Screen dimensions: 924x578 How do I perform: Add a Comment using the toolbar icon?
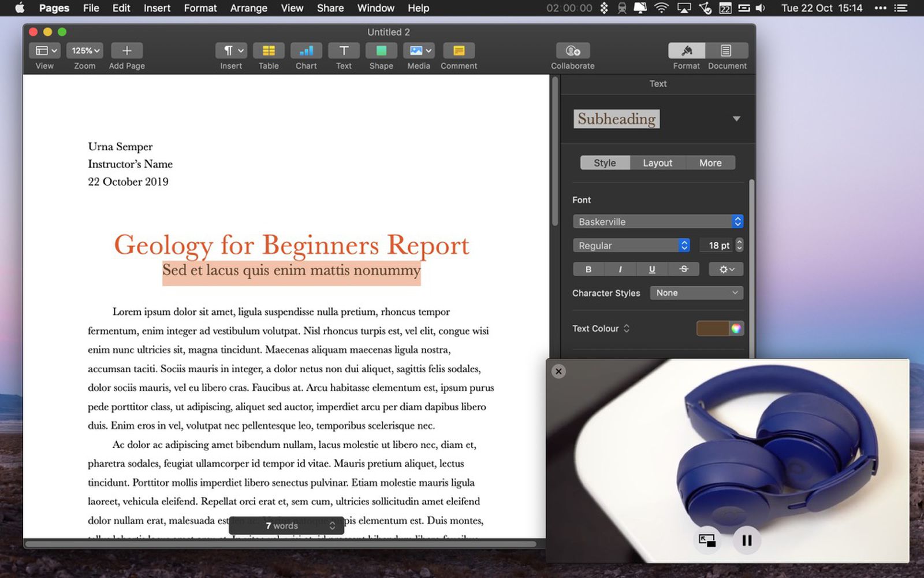(459, 51)
